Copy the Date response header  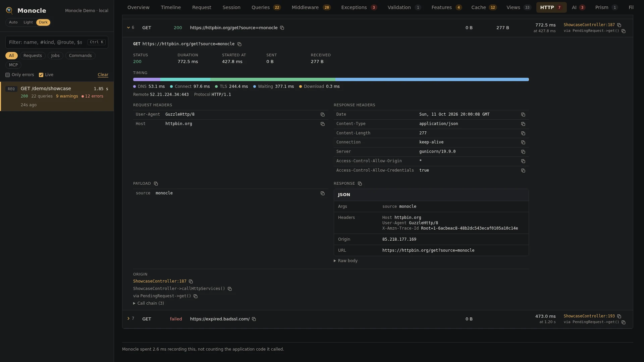click(x=523, y=115)
